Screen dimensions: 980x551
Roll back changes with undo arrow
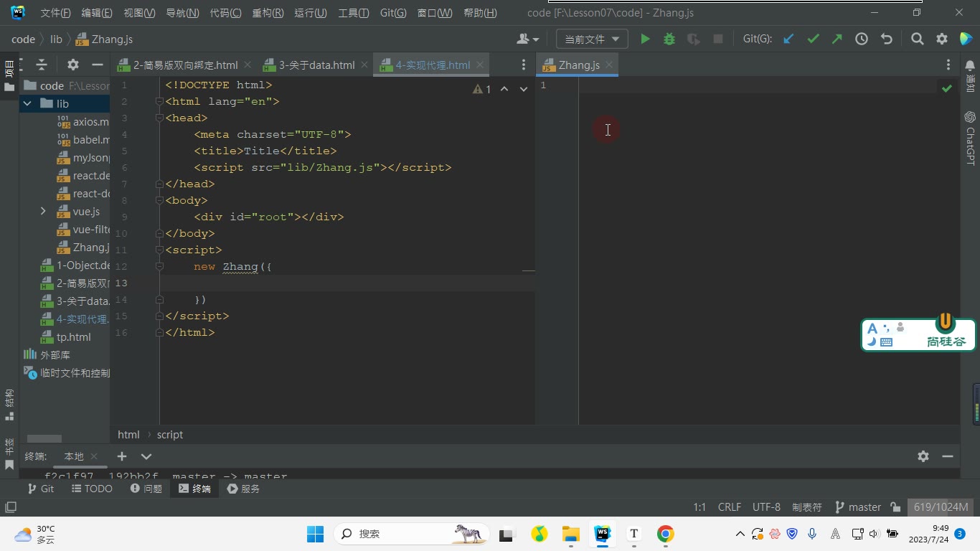tap(887, 39)
